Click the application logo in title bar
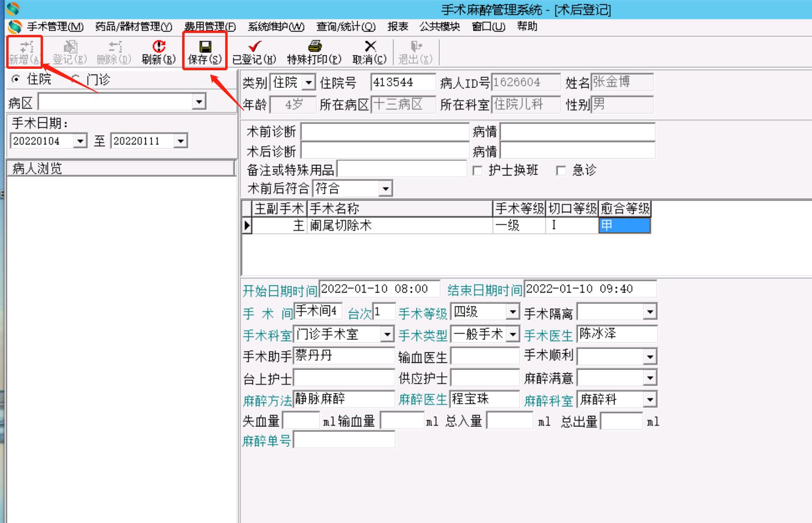Image resolution: width=812 pixels, height=523 pixels. (x=13, y=9)
